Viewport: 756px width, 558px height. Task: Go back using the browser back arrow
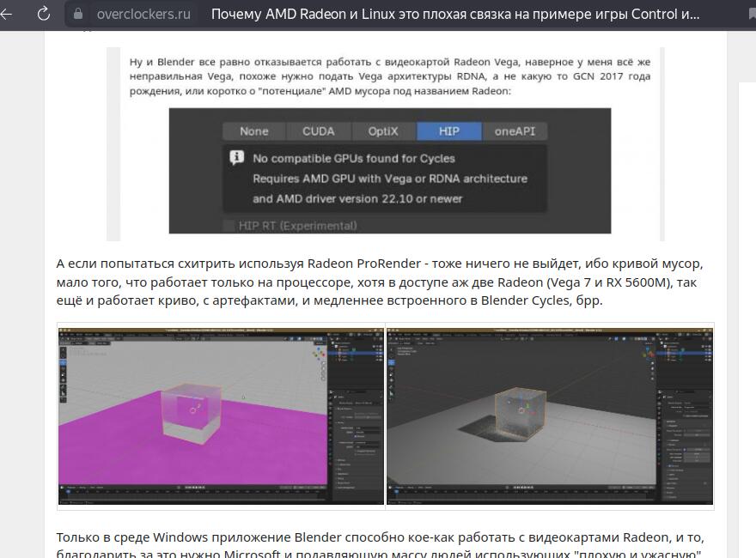[x=6, y=14]
